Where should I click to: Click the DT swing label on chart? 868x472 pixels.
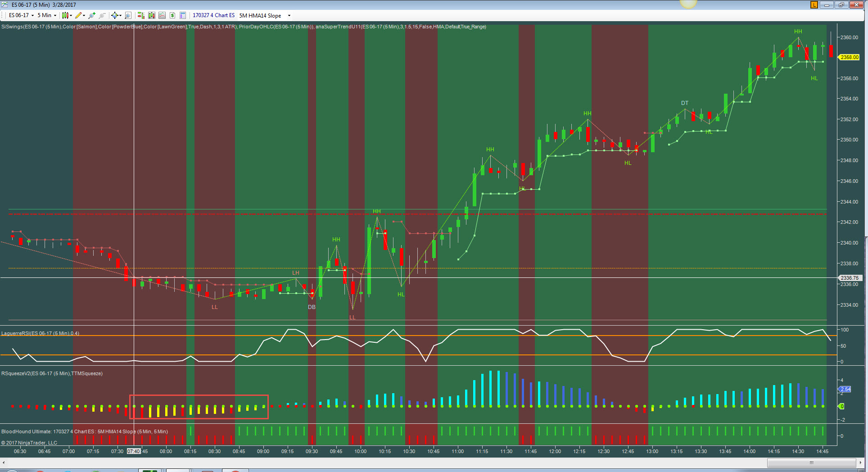pyautogui.click(x=685, y=103)
